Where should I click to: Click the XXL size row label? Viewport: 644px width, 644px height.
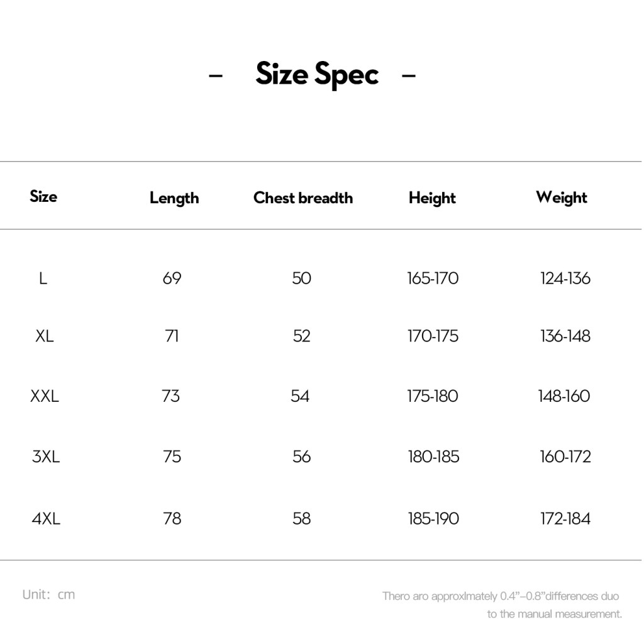(45, 396)
